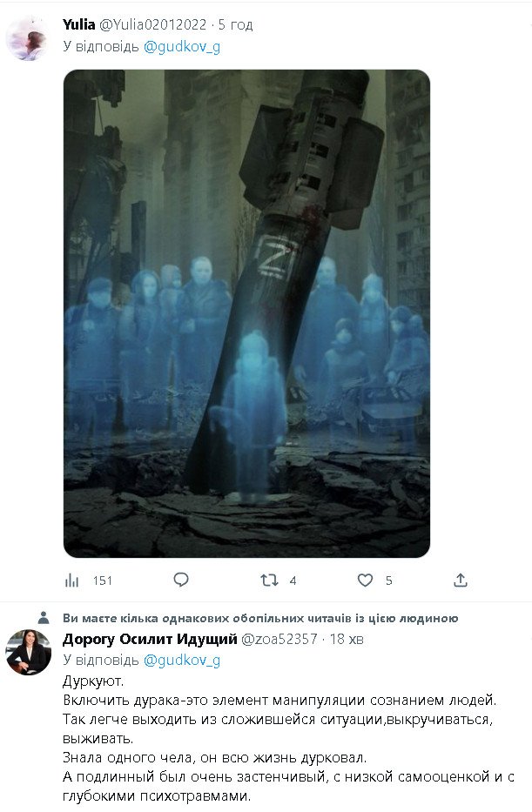
Task: Retweet Yulia's post via arrows icon
Action: [269, 580]
